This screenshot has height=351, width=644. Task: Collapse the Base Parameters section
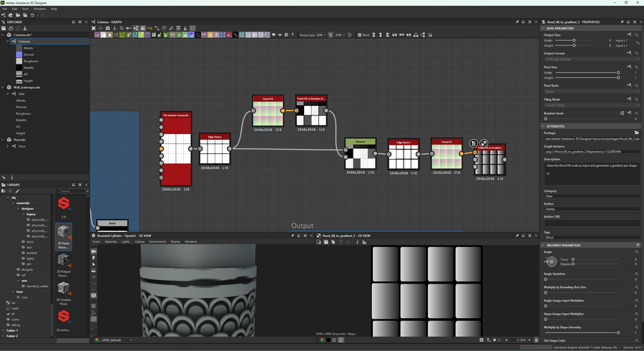point(544,28)
